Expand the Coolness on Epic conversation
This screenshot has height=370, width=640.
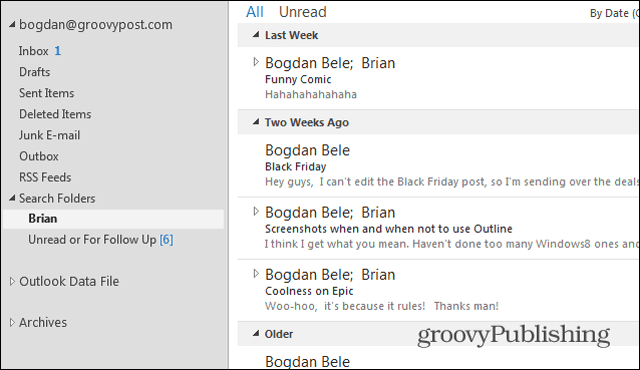(x=256, y=274)
